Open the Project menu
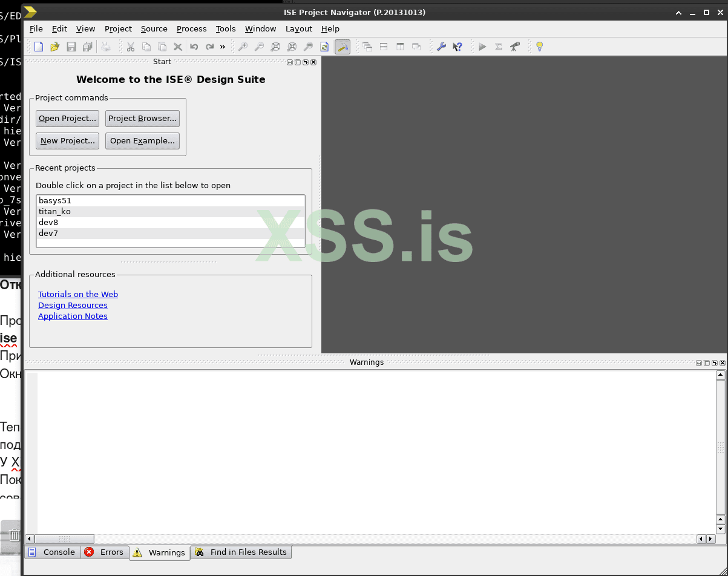728x576 pixels. point(118,28)
